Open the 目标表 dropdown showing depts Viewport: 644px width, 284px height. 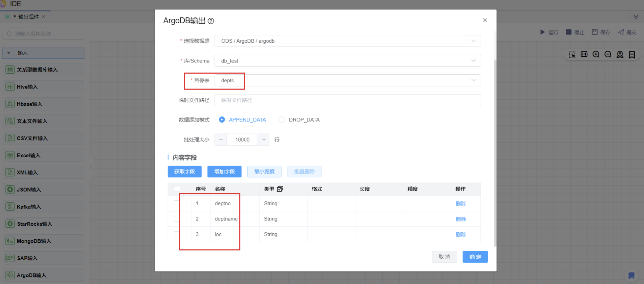coord(347,81)
